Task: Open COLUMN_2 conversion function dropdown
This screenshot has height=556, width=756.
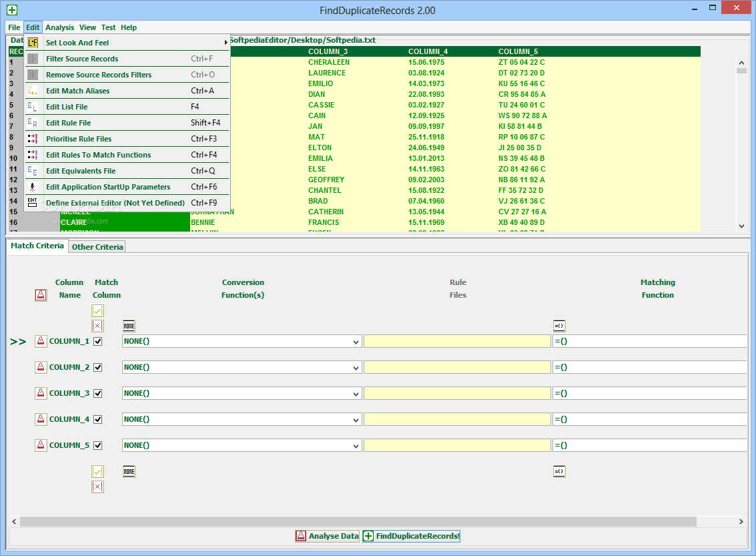Action: tap(356, 368)
